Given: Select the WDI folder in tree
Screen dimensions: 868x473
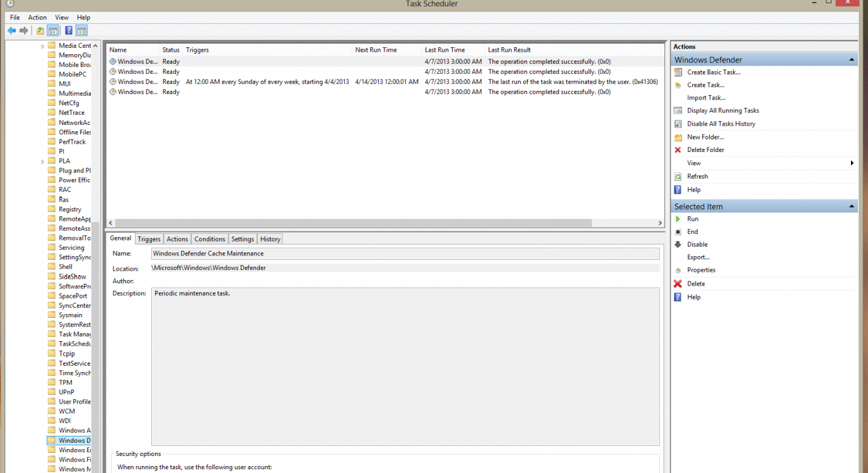Looking at the screenshot, I should click(x=60, y=421).
